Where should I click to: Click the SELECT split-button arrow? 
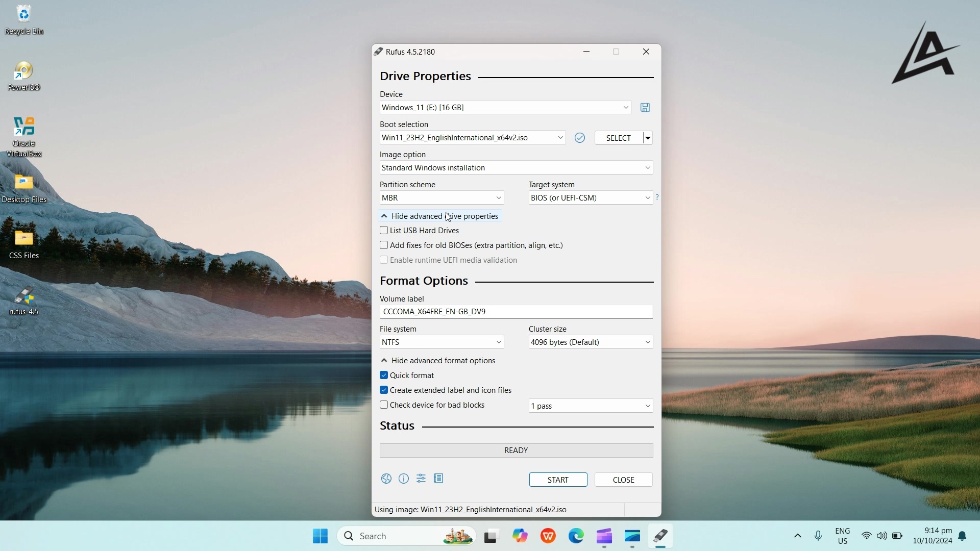click(648, 138)
